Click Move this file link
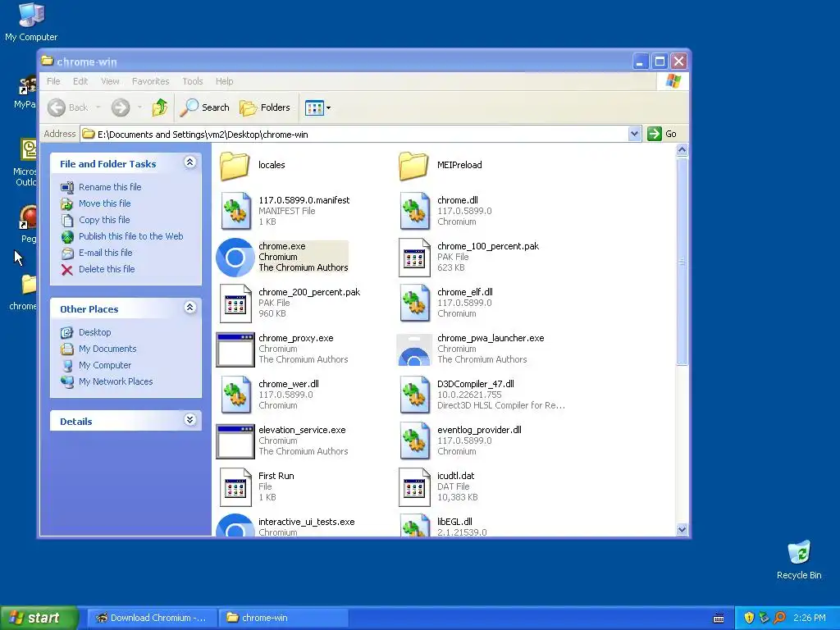 104,203
